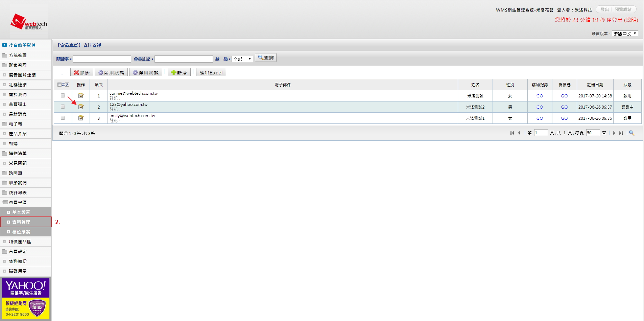Click magnifier icon beside pagination
Image resolution: width=644 pixels, height=321 pixels.
(x=631, y=133)
